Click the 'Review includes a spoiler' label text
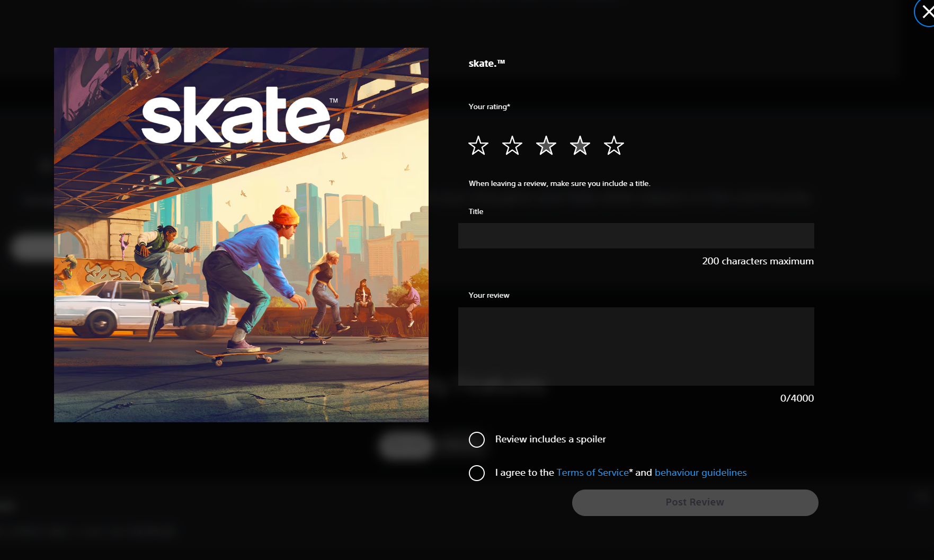This screenshot has height=560, width=934. (x=550, y=439)
